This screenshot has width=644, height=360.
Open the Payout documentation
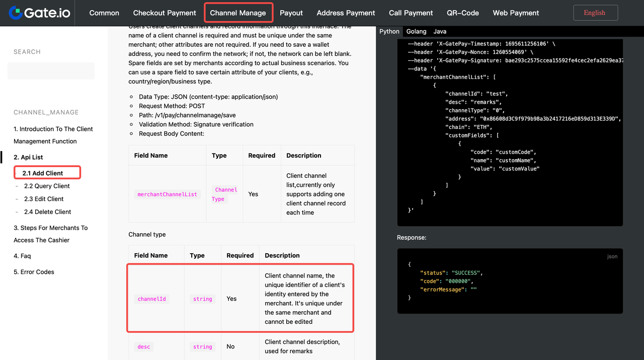(x=291, y=13)
